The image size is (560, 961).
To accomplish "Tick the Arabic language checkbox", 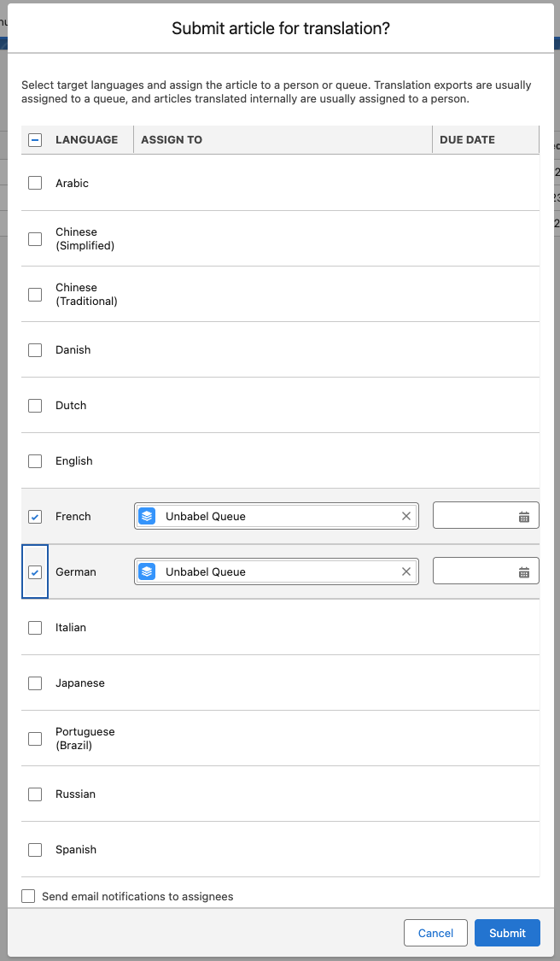I will (35, 183).
